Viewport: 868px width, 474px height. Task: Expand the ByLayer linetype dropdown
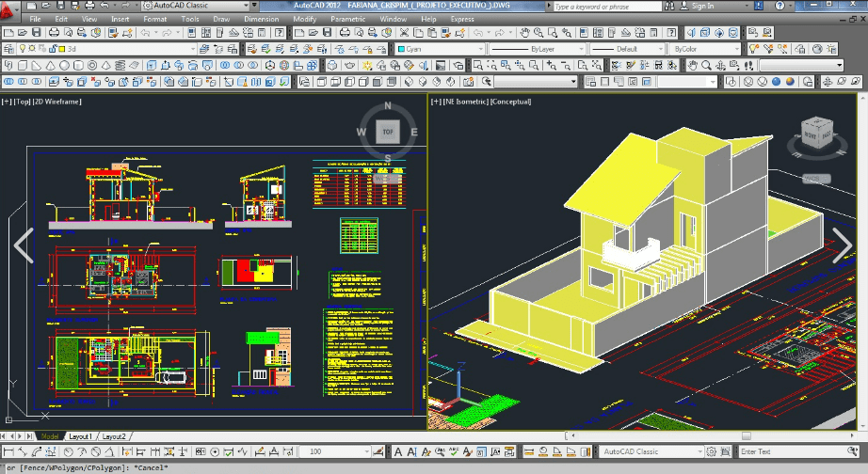coord(537,49)
